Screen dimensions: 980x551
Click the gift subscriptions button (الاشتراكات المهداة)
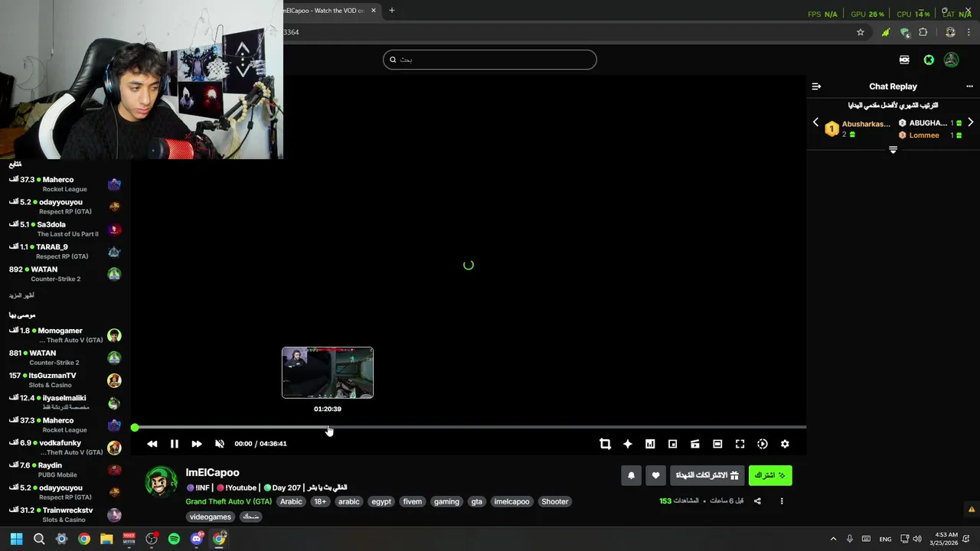point(707,475)
